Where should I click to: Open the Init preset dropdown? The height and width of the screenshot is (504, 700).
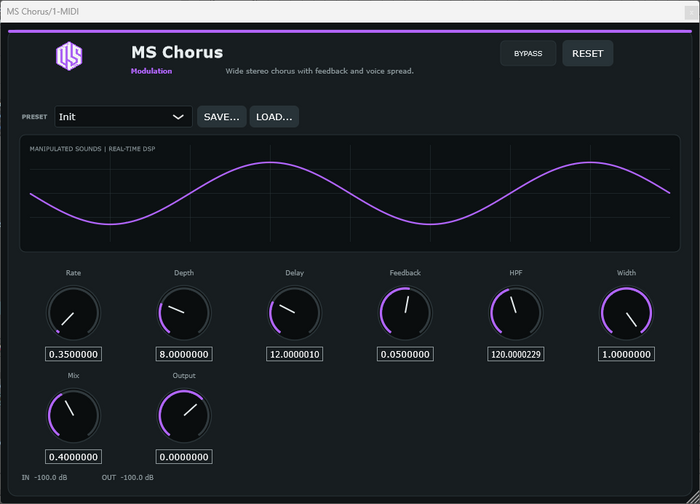[x=123, y=117]
